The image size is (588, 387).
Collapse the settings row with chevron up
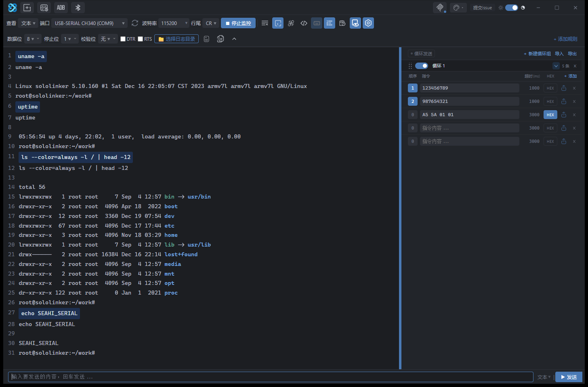click(234, 39)
